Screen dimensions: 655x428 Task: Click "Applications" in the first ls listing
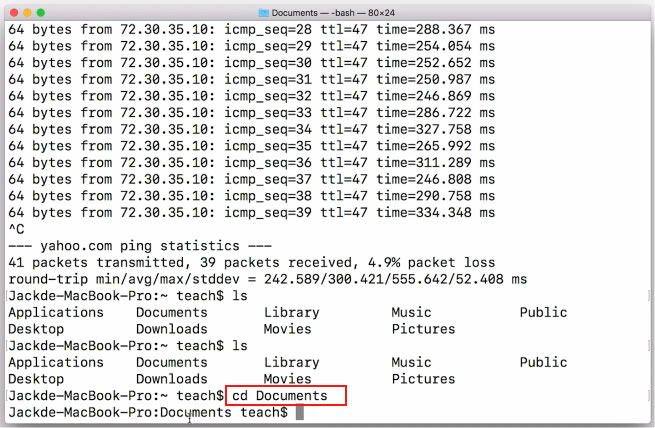click(x=55, y=312)
